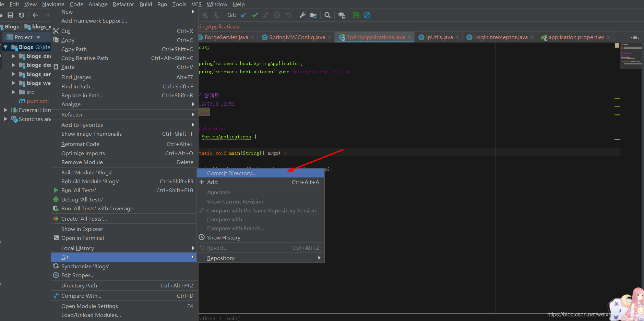This screenshot has width=644, height=321.
Task: Click Git Compare with Branch icon in toolbar
Action: [266, 15]
